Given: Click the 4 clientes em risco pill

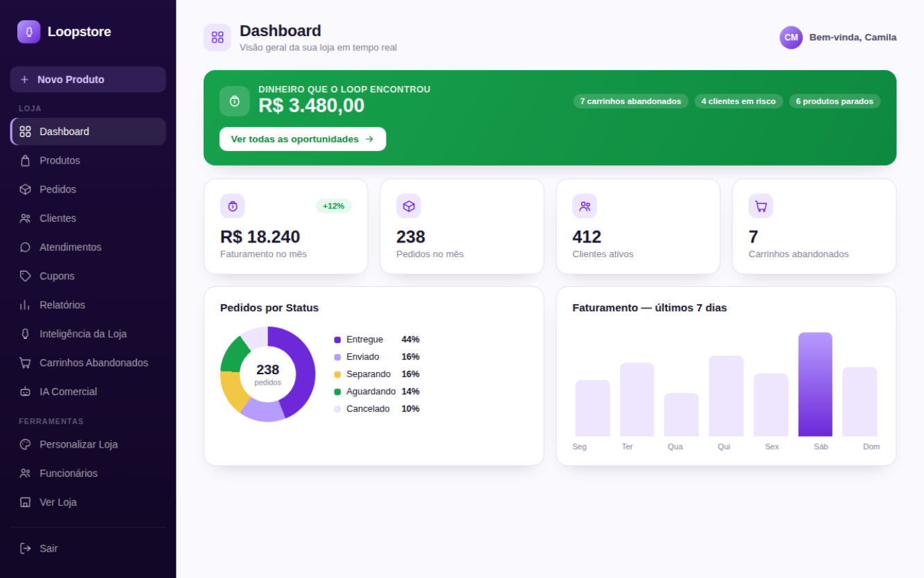Looking at the screenshot, I should [738, 101].
